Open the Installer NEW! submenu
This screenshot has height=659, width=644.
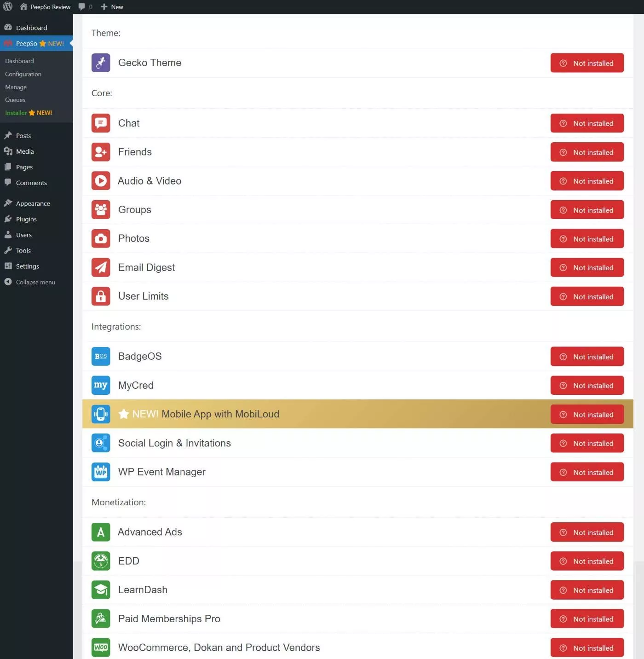point(29,113)
